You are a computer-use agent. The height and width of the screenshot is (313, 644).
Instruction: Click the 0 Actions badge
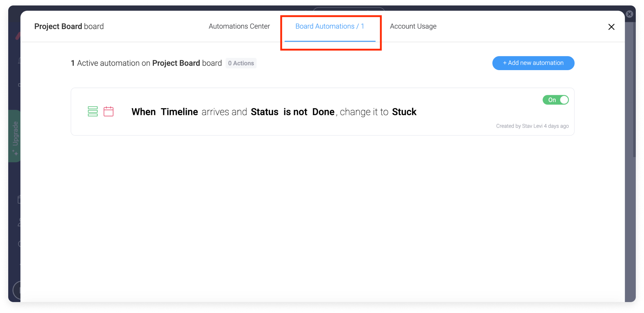241,63
